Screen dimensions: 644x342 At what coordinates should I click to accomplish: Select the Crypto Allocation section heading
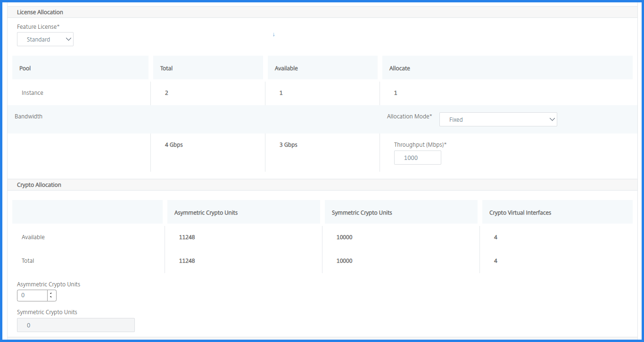point(39,184)
